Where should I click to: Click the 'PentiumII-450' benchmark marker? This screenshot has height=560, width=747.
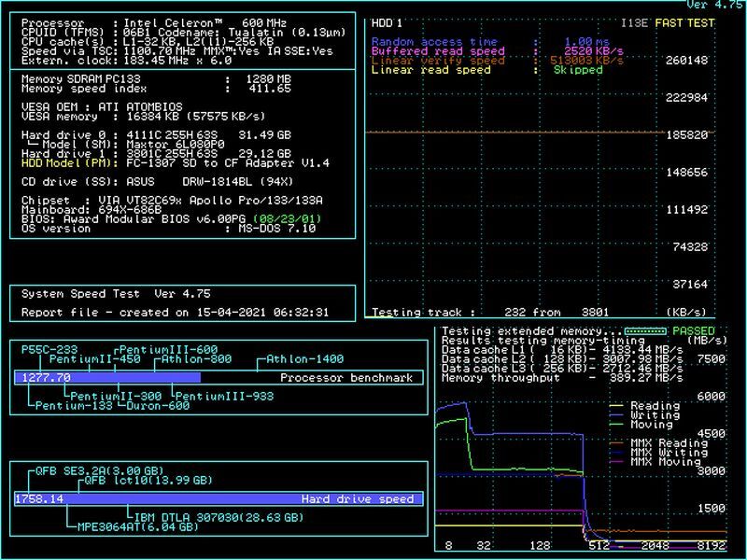tap(95, 359)
